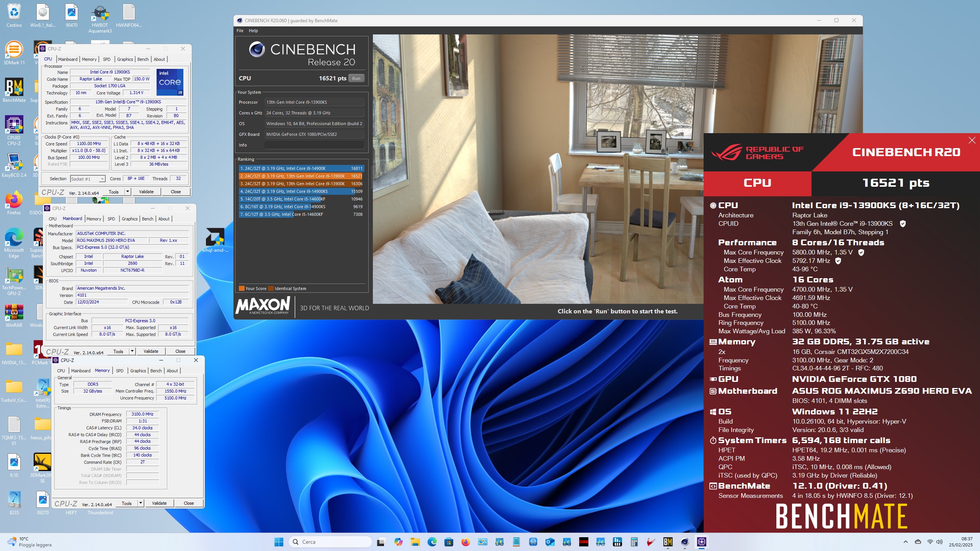Open the Cestino recycle bin icon
This screenshot has width=980, height=551.
(14, 15)
